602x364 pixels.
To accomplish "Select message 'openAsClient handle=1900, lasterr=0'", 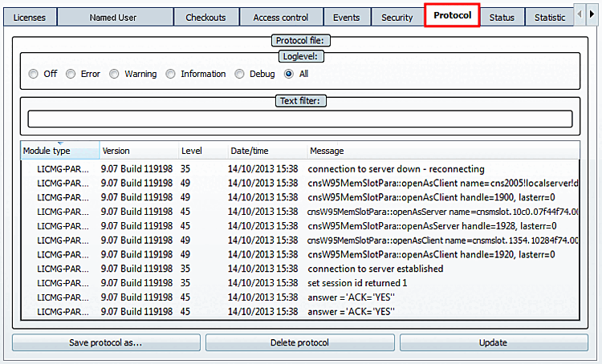I will (x=431, y=197).
